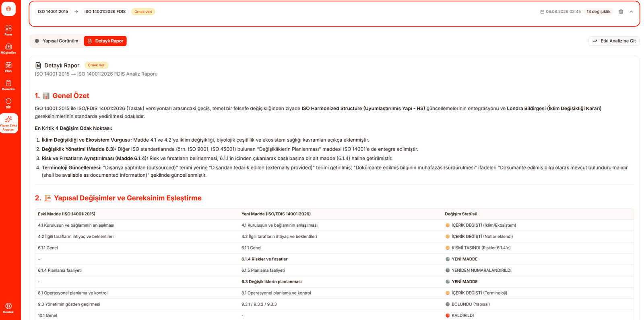Select the Detaylı Rapor tab
This screenshot has height=320, width=644.
click(105, 41)
